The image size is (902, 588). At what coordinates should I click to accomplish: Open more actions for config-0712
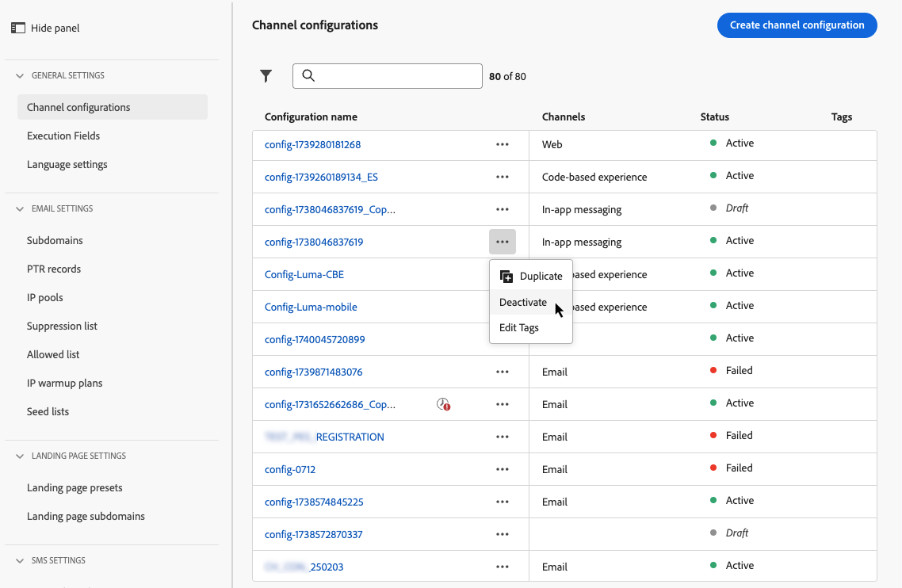(503, 469)
